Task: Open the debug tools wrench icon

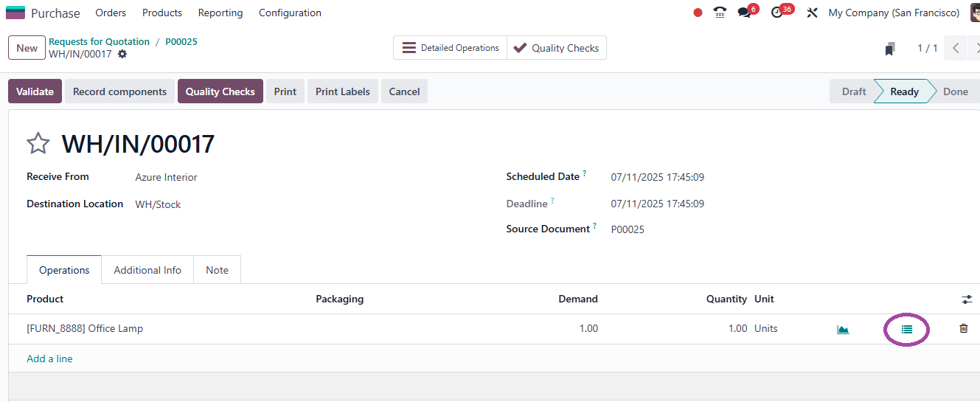Action: pyautogui.click(x=812, y=13)
